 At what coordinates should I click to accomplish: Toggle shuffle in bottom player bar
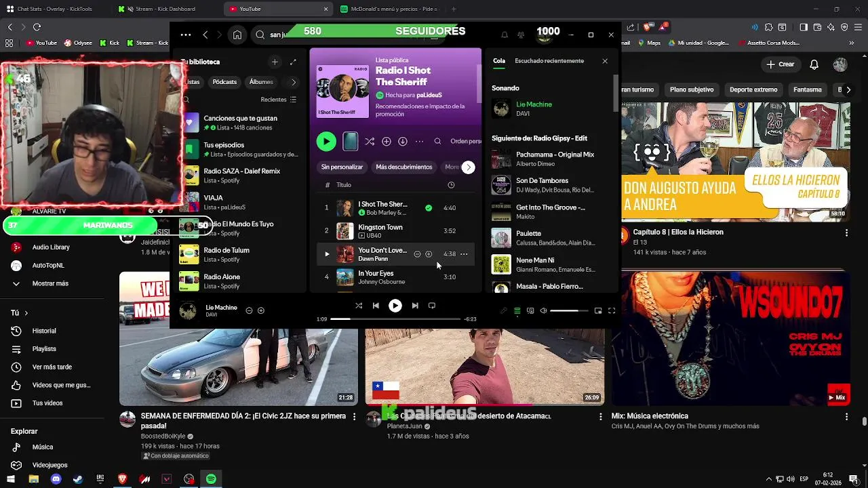click(x=359, y=306)
